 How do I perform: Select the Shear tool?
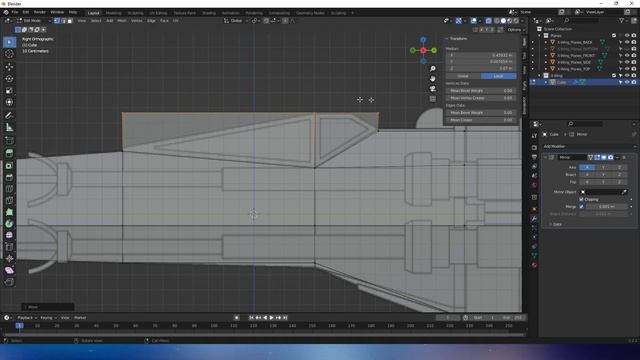coord(9,270)
